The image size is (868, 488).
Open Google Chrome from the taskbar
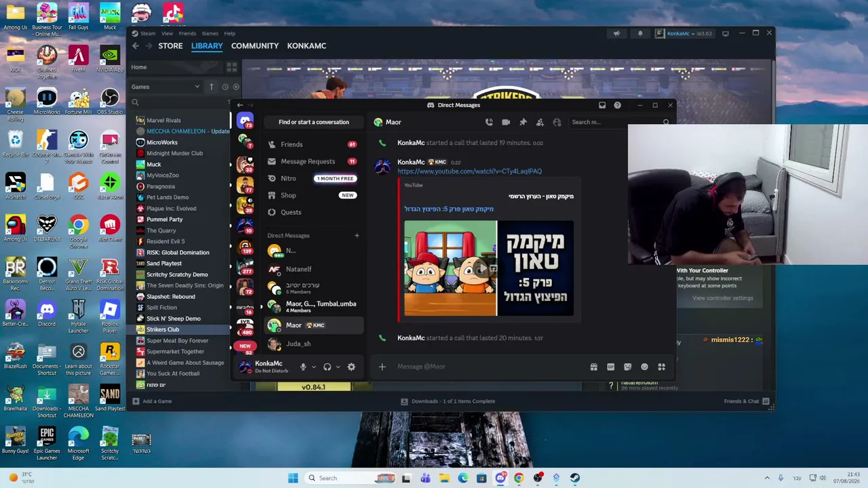(519, 478)
